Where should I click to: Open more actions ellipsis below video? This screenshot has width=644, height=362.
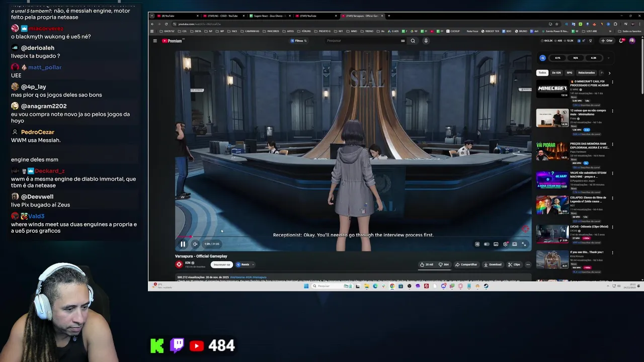[x=528, y=264]
